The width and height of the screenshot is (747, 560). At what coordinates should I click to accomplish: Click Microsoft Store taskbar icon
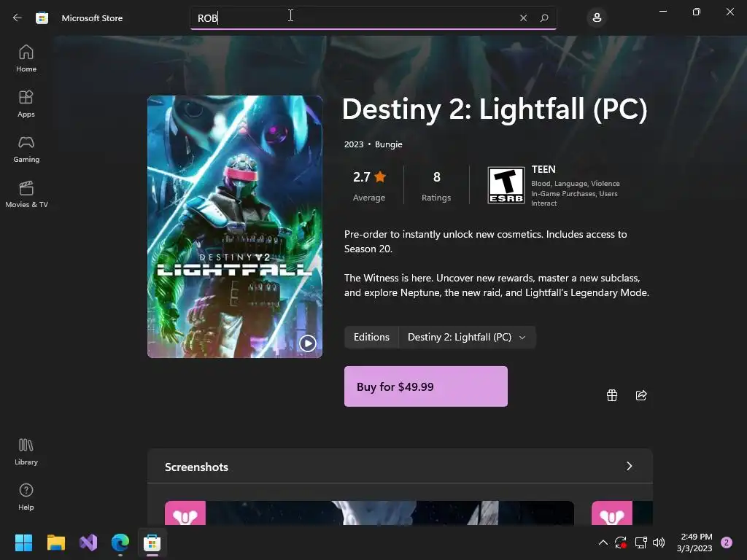click(152, 542)
